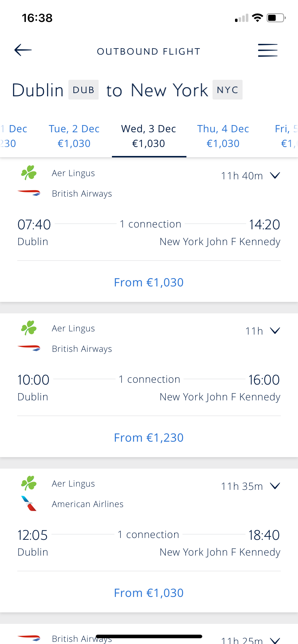Tap the battery status icon
298x644 pixels.
(276, 18)
